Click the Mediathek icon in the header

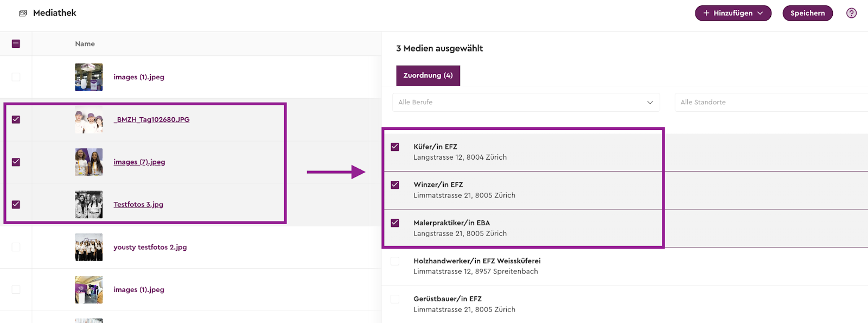(x=23, y=13)
